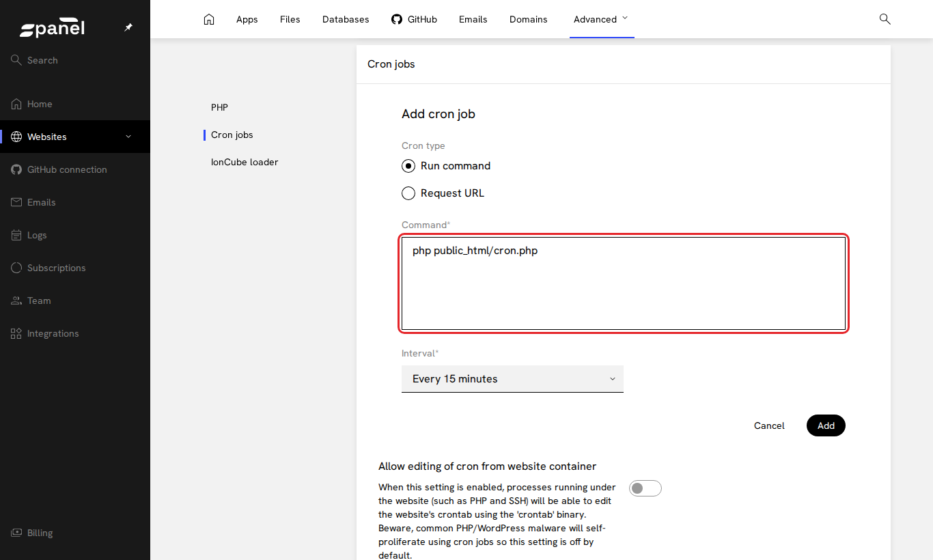The height and width of the screenshot is (560, 933).
Task: Select Cron jobs in left submenu
Action: [x=232, y=135]
